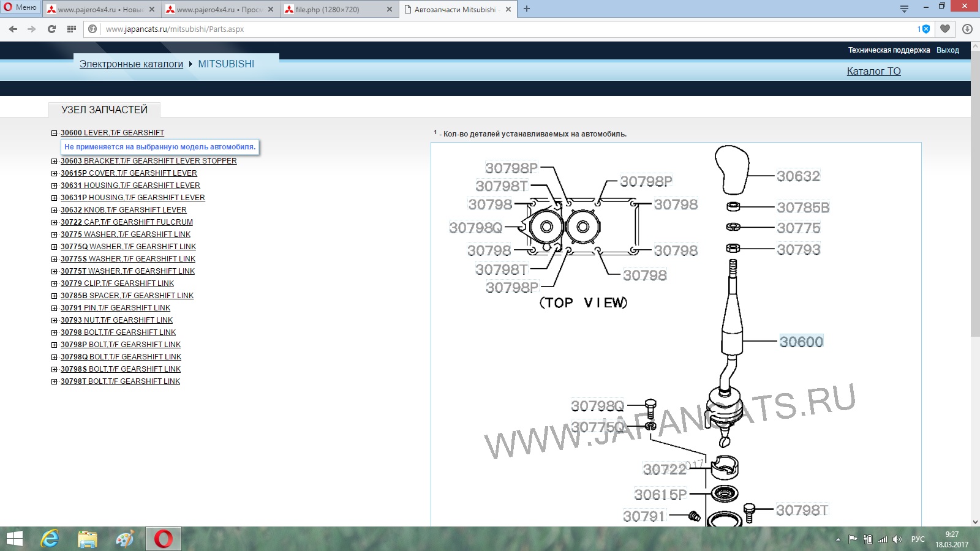Screen dimensions: 980x551
Task: Open 30793 NUT,T/F GEARSHIFT LINK
Action: (116, 320)
